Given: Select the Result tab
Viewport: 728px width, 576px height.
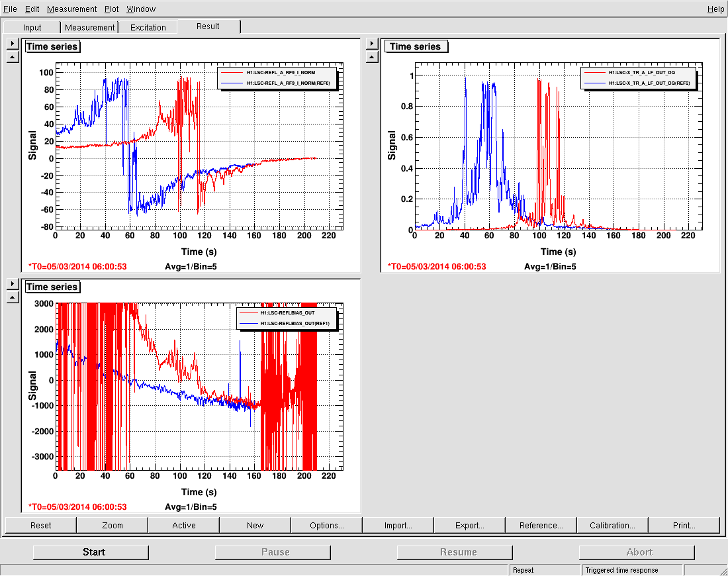Looking at the screenshot, I should click(208, 26).
